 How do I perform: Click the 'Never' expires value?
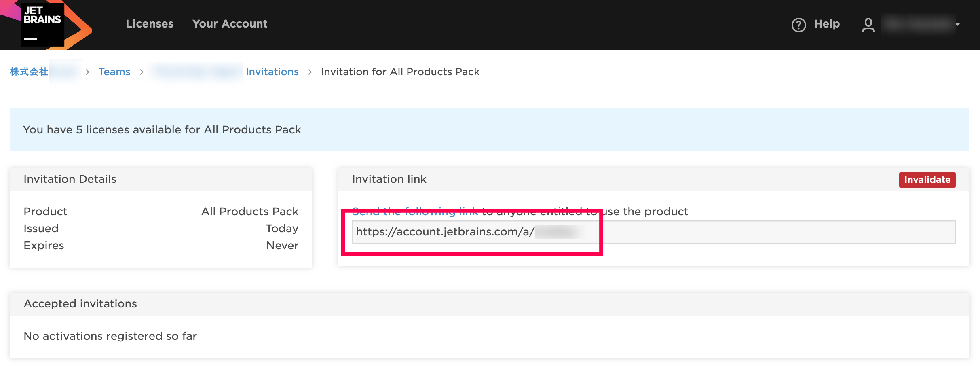[x=283, y=246]
